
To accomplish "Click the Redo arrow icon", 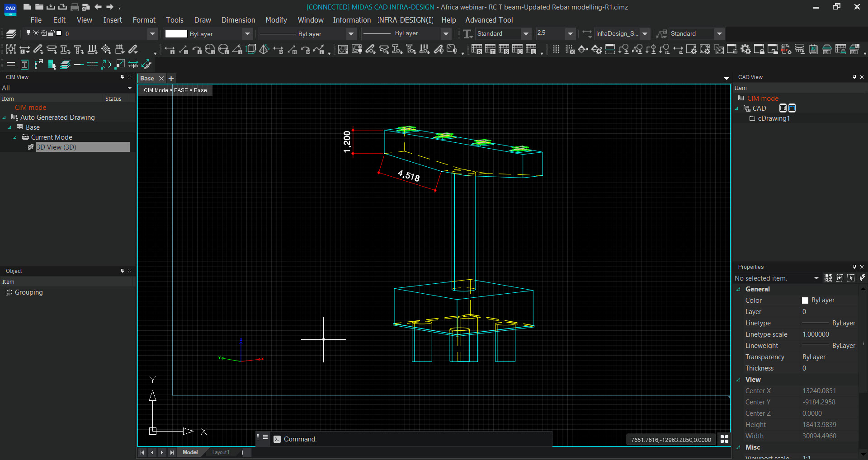I will point(109,7).
